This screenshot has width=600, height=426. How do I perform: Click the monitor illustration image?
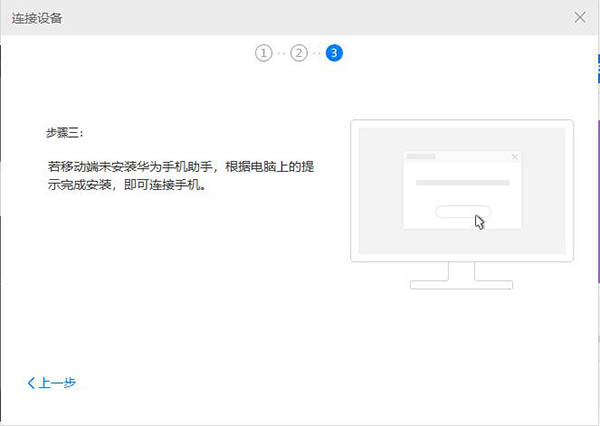point(462,204)
